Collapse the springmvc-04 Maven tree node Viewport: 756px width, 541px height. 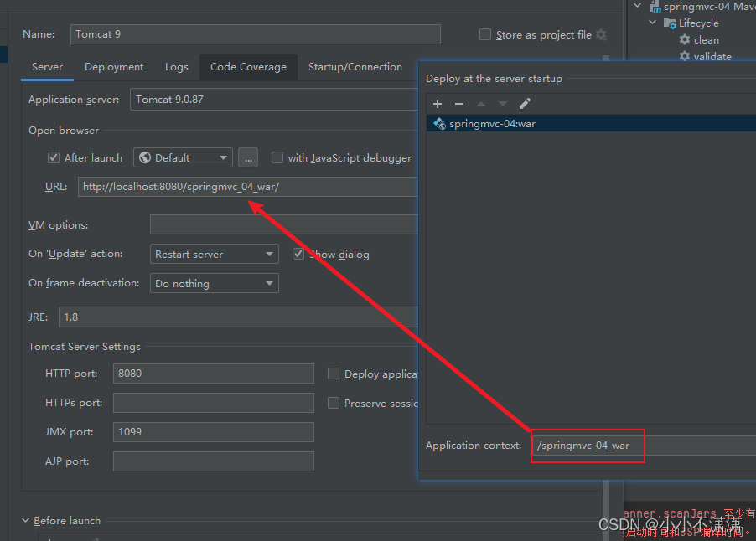[637, 6]
